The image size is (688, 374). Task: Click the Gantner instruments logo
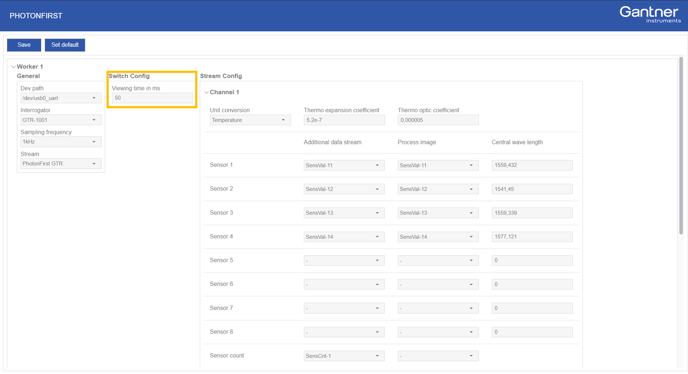[x=650, y=14]
